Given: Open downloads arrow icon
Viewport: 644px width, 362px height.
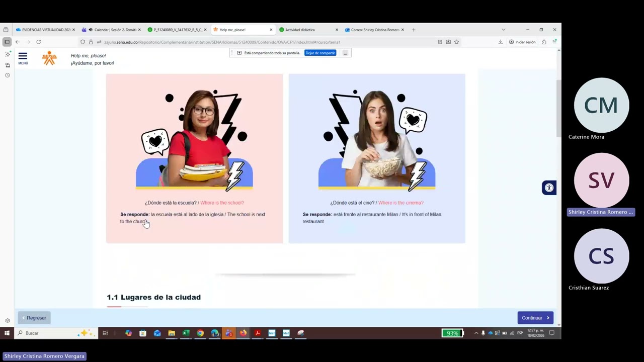Looking at the screenshot, I should pos(501,42).
